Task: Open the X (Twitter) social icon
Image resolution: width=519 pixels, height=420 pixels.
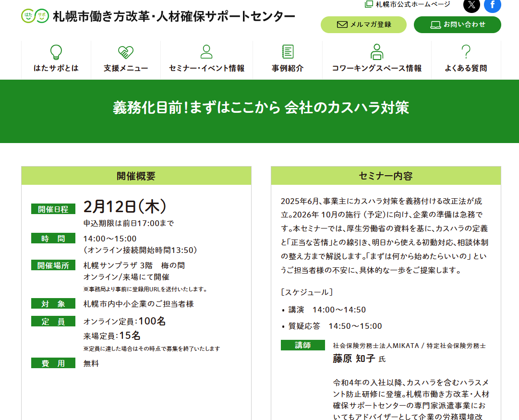Action: (471, 5)
